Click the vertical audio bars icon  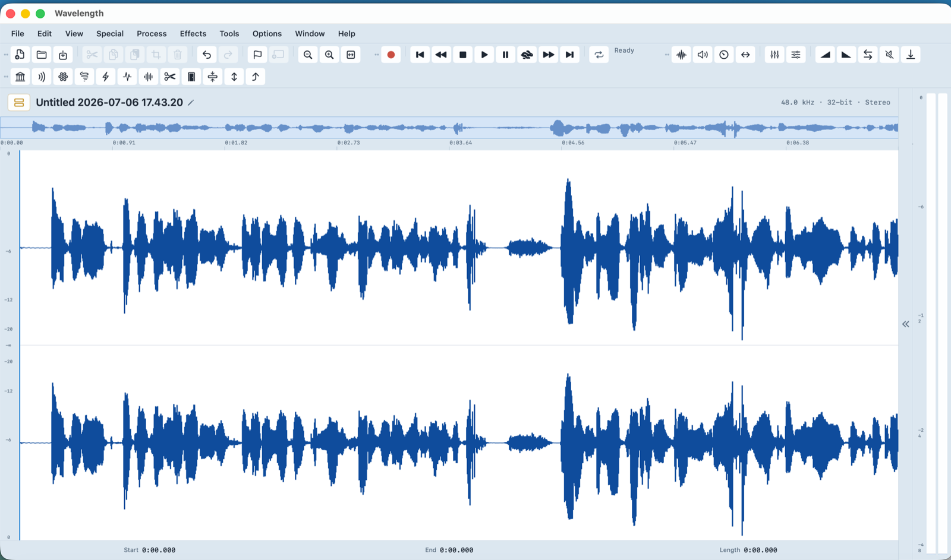coord(149,77)
